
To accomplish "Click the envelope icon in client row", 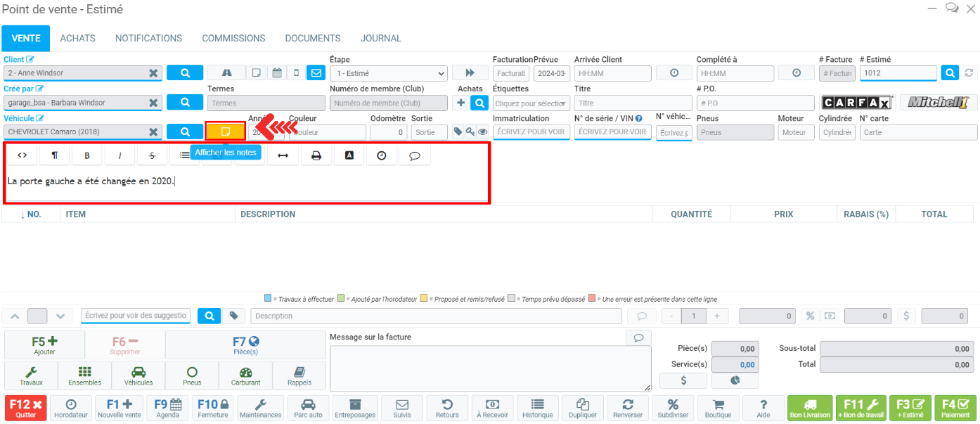I will [316, 72].
